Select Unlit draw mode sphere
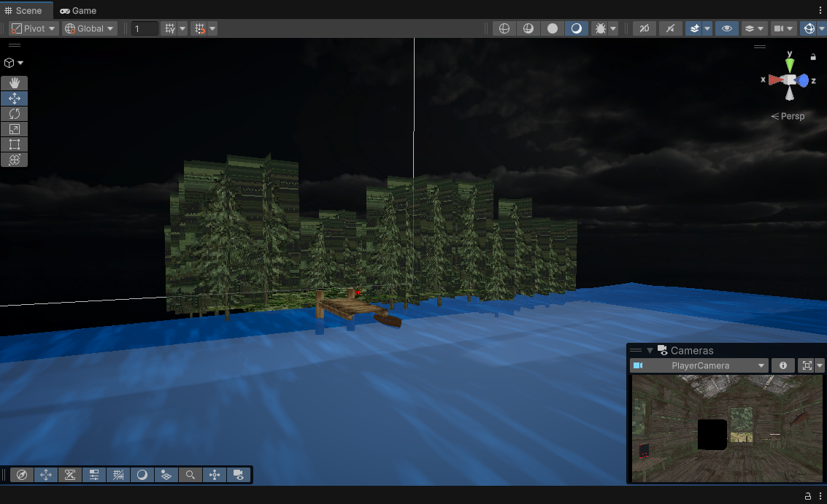Viewport: 827px width, 504px height. (x=553, y=28)
